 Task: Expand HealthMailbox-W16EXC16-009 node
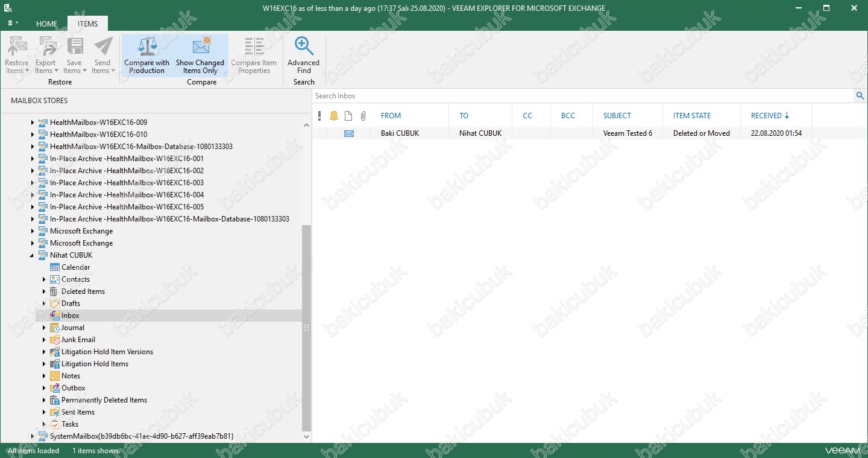click(33, 122)
